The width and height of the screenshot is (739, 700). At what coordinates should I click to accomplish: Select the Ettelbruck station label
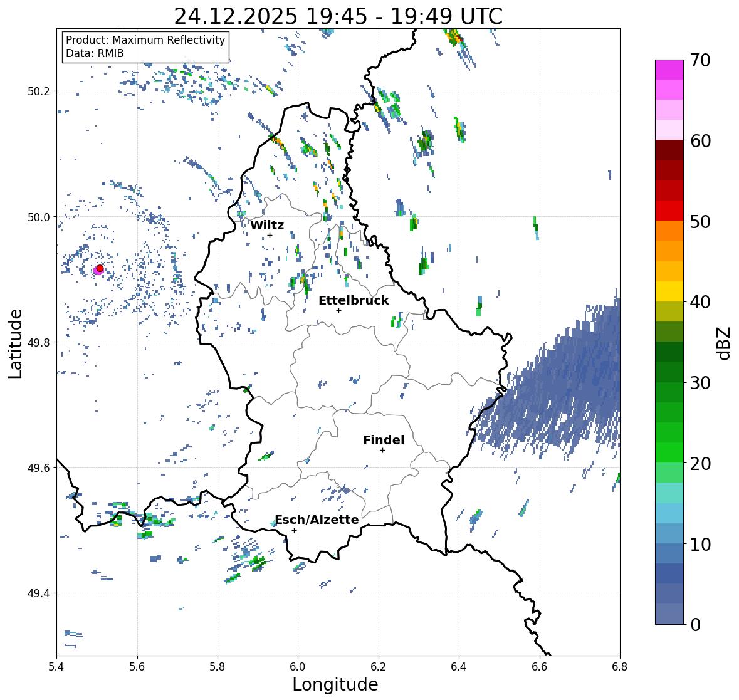tap(354, 300)
